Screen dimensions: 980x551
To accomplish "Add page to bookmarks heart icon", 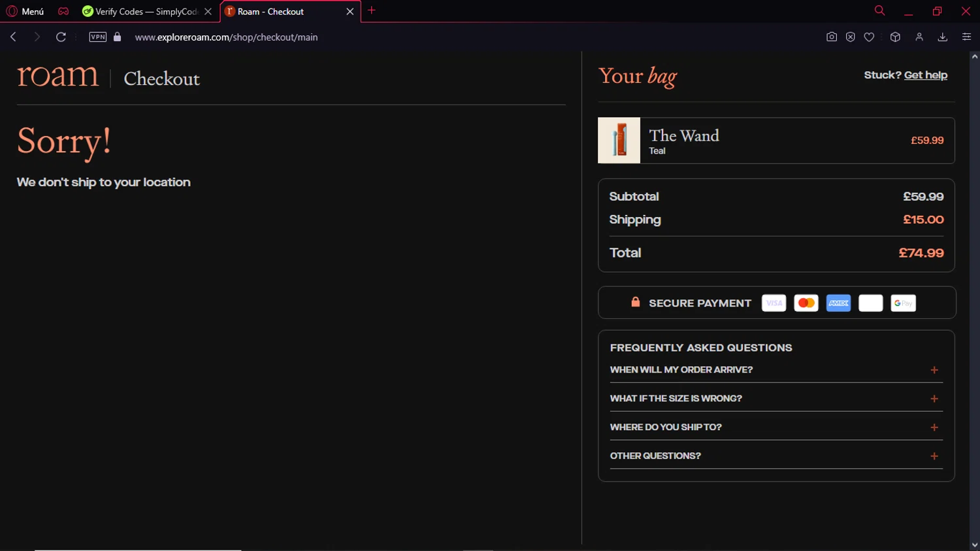I will click(x=870, y=37).
